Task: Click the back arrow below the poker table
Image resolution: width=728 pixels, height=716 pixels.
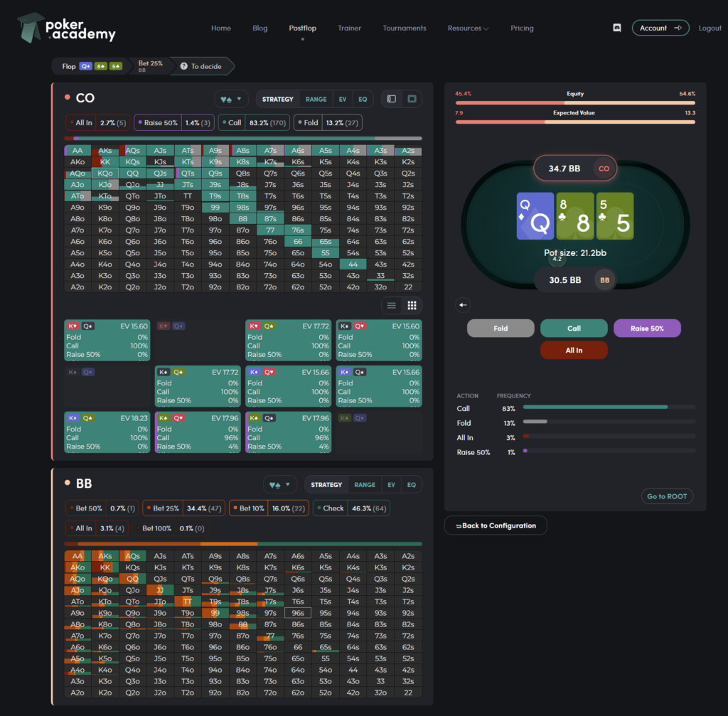Action: (464, 305)
